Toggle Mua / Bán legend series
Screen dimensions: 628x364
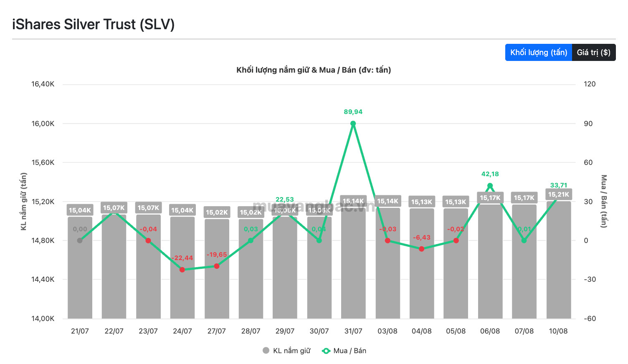[x=344, y=351]
